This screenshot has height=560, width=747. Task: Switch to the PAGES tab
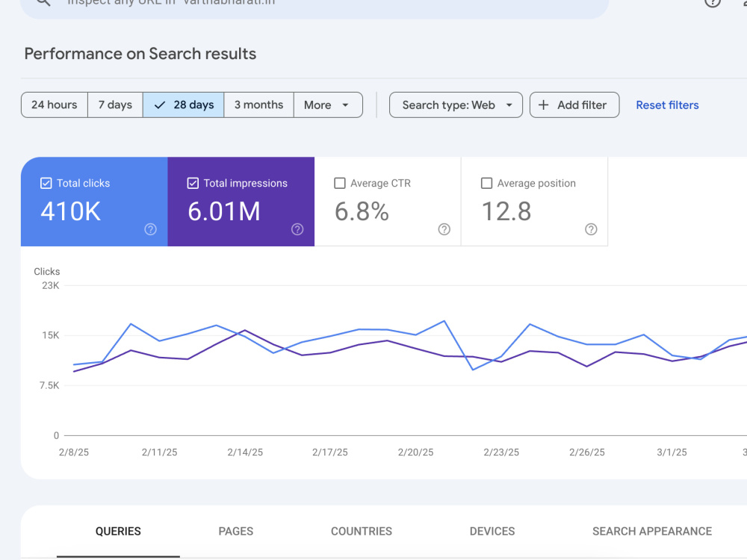(x=236, y=532)
